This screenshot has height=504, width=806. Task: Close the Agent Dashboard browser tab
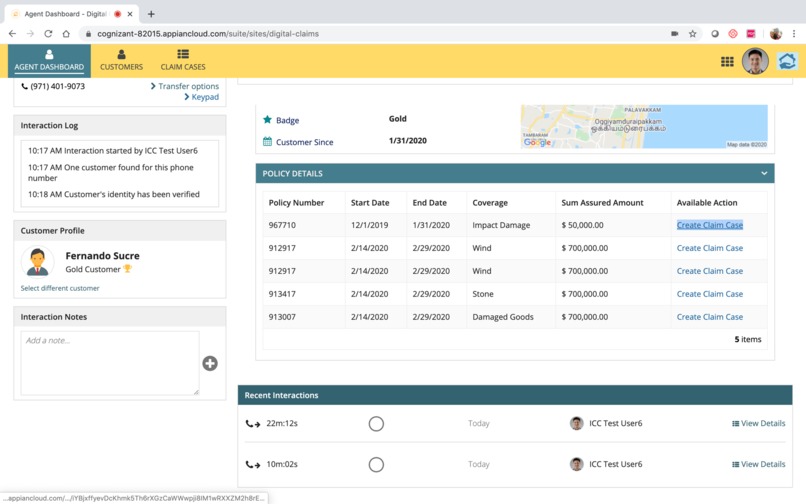click(x=130, y=14)
